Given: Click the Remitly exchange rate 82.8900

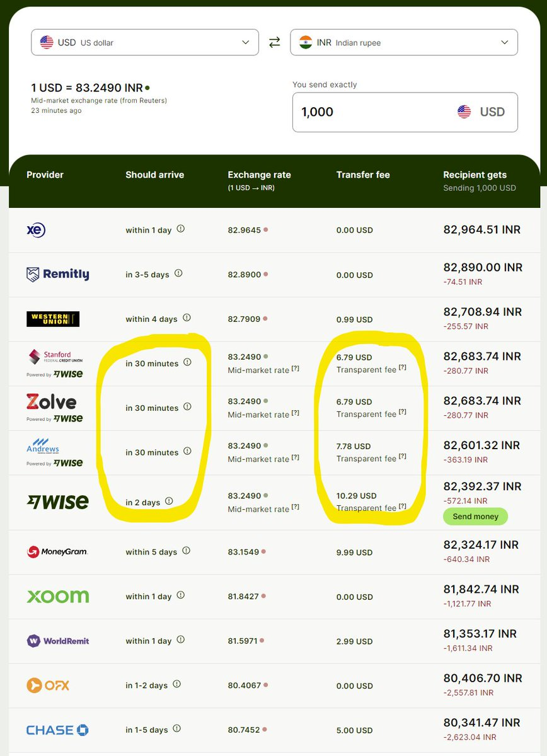Looking at the screenshot, I should [x=245, y=275].
